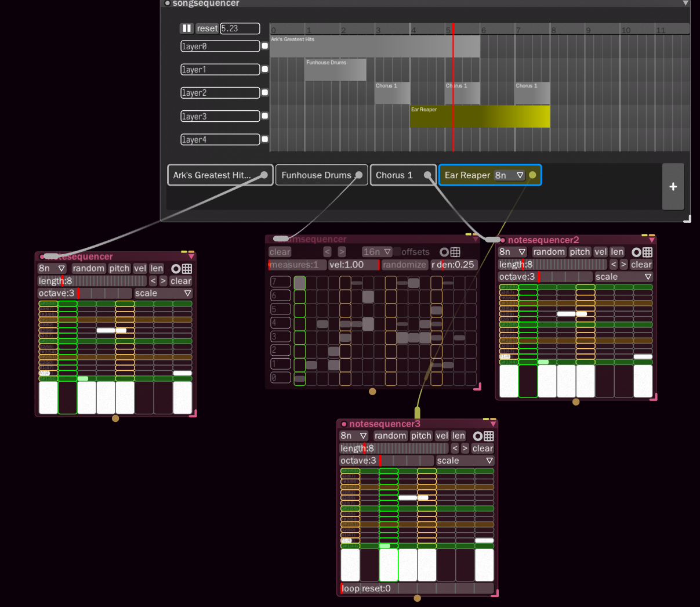Click the songsequencer resize corner handle
This screenshot has height=607, width=700.
click(x=687, y=219)
